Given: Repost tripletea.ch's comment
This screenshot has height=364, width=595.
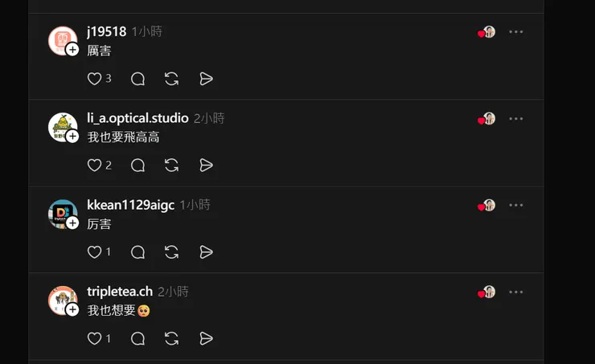Looking at the screenshot, I should [171, 339].
